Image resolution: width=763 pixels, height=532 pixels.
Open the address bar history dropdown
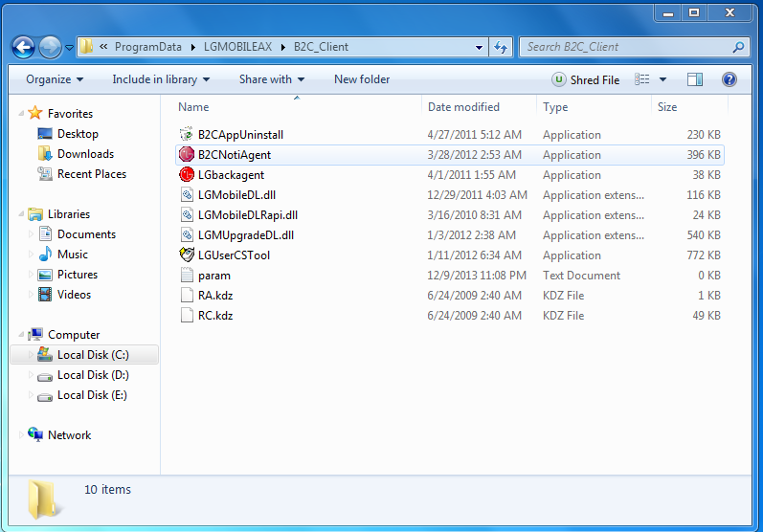pos(479,47)
